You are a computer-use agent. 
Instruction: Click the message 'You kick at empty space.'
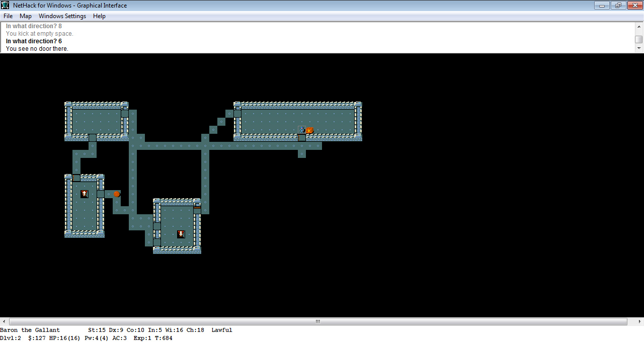pos(40,34)
